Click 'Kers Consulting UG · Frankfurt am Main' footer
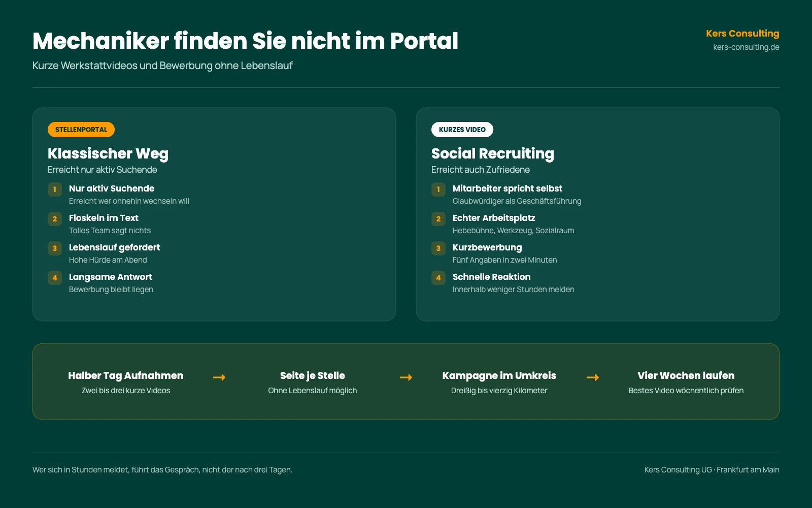 [x=712, y=470]
